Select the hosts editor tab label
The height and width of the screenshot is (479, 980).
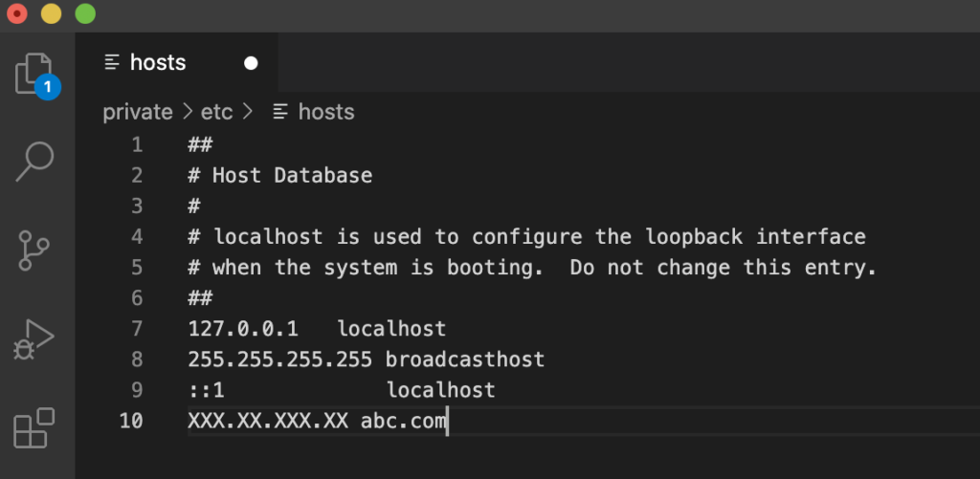pos(158,63)
